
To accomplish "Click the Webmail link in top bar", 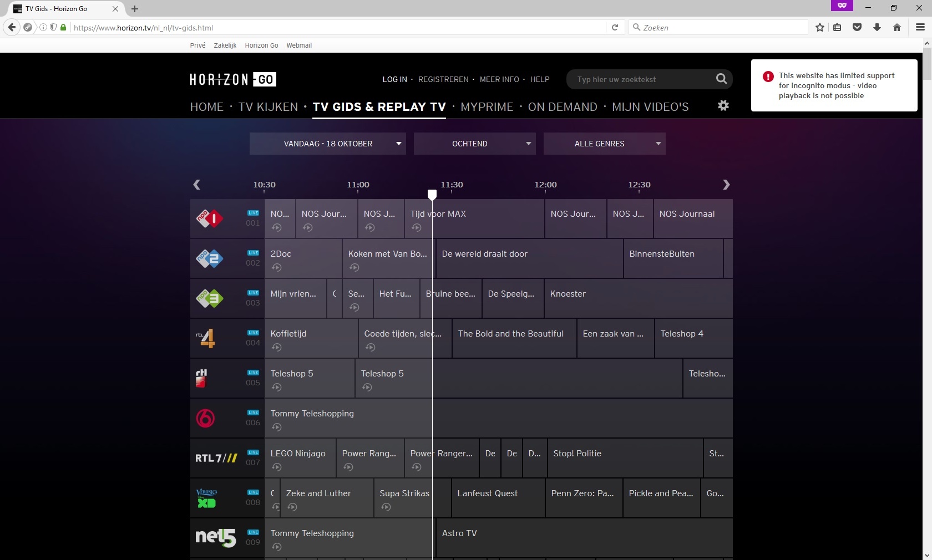I will (299, 45).
